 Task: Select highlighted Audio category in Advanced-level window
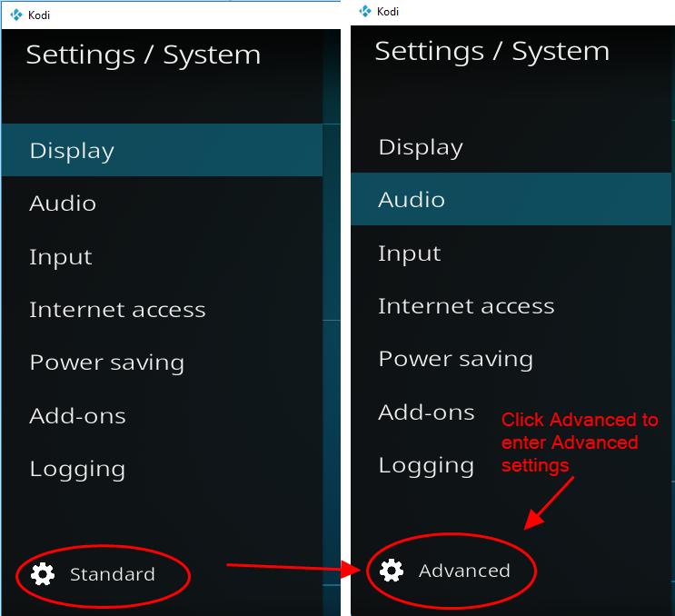(x=412, y=200)
